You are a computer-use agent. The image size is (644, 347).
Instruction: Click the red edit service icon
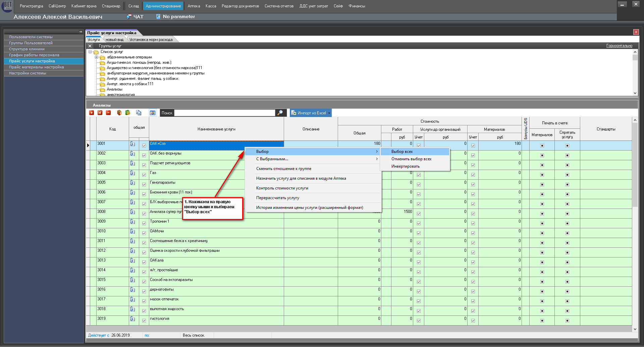[100, 113]
